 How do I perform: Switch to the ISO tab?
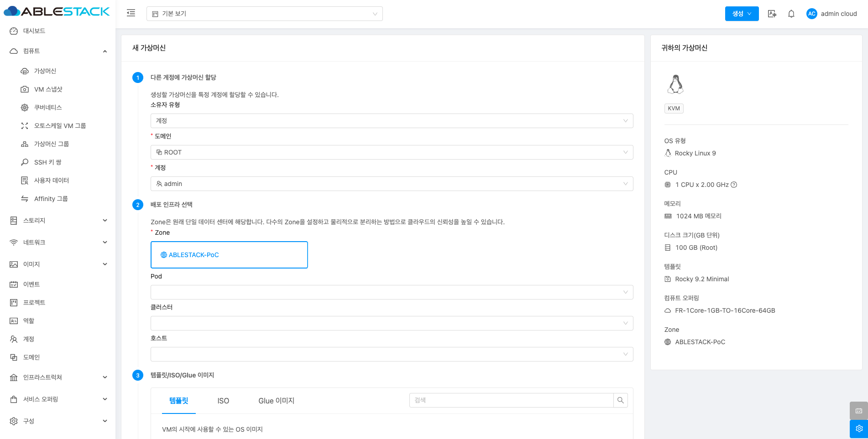pos(223,401)
